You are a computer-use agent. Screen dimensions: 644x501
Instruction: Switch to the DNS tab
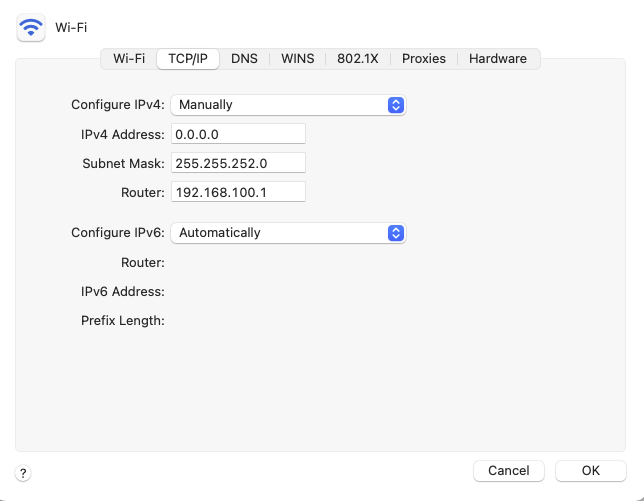(244, 59)
